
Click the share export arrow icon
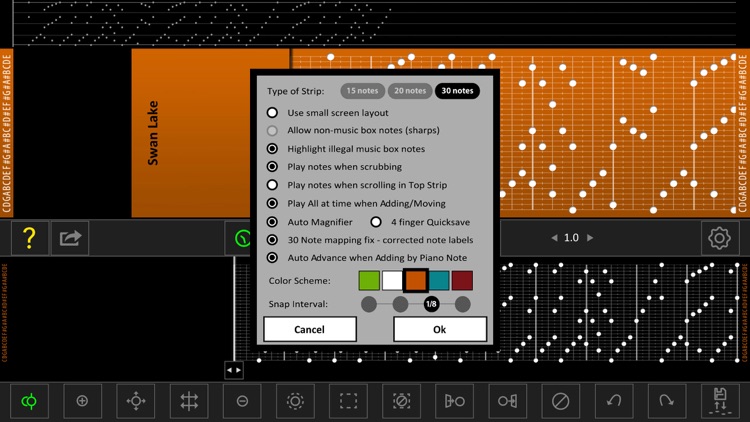70,238
